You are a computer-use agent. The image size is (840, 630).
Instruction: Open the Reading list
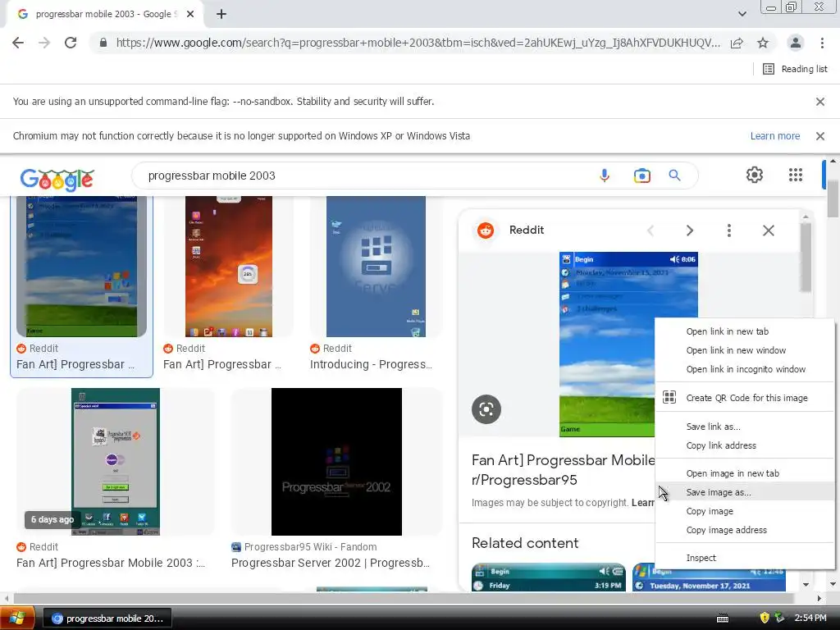click(x=795, y=69)
